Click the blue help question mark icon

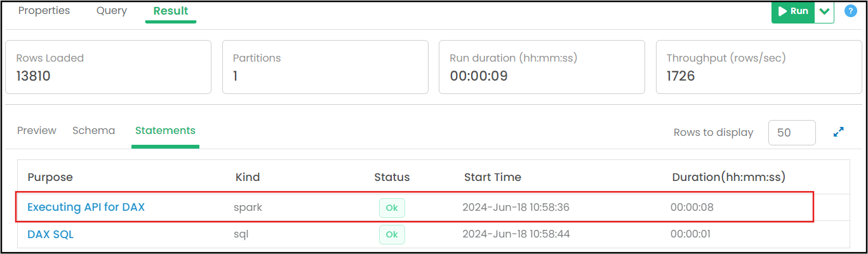(x=851, y=11)
